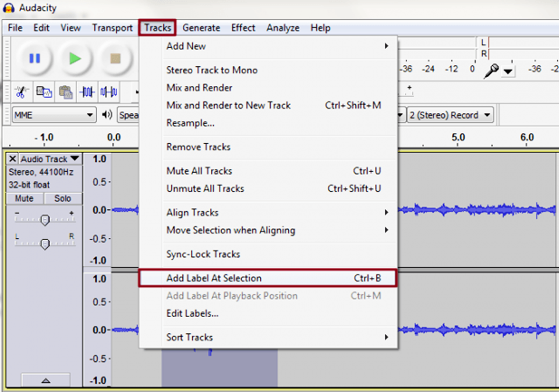
Task: Open the microphone meter options dropdown arrow
Action: coord(508,72)
